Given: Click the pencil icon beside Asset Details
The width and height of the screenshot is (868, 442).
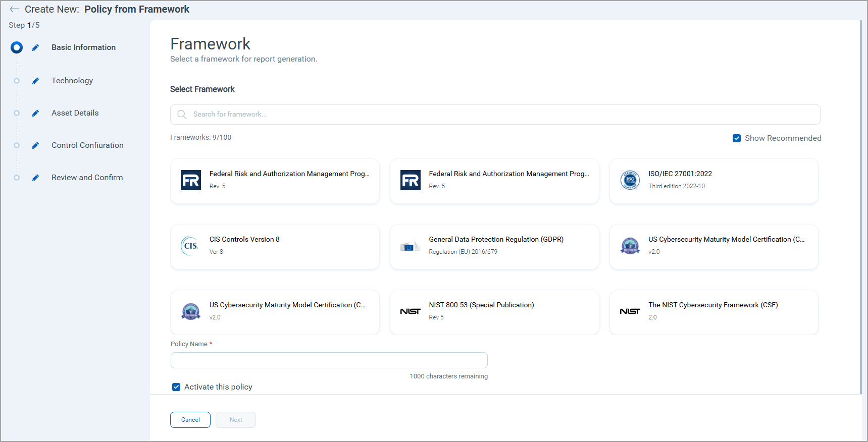Looking at the screenshot, I should [35, 113].
